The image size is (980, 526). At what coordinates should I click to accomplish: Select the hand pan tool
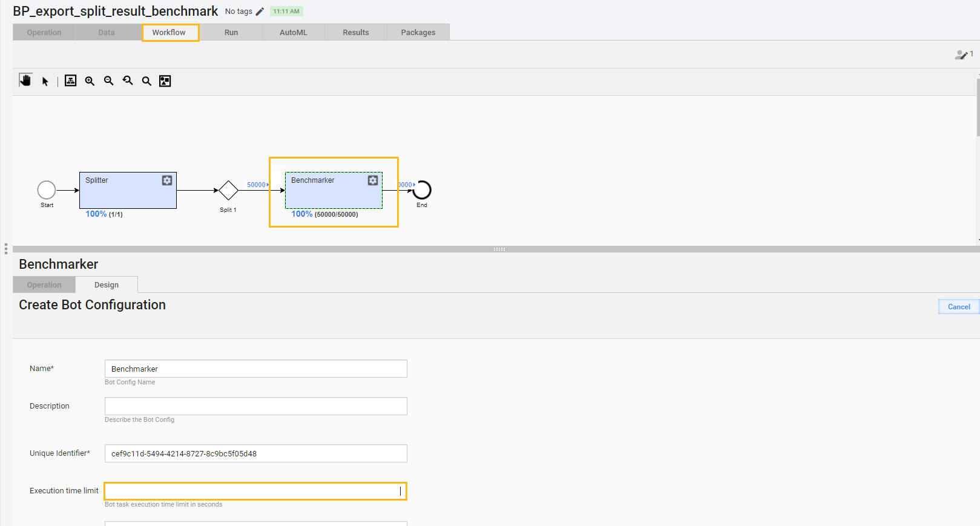25,81
